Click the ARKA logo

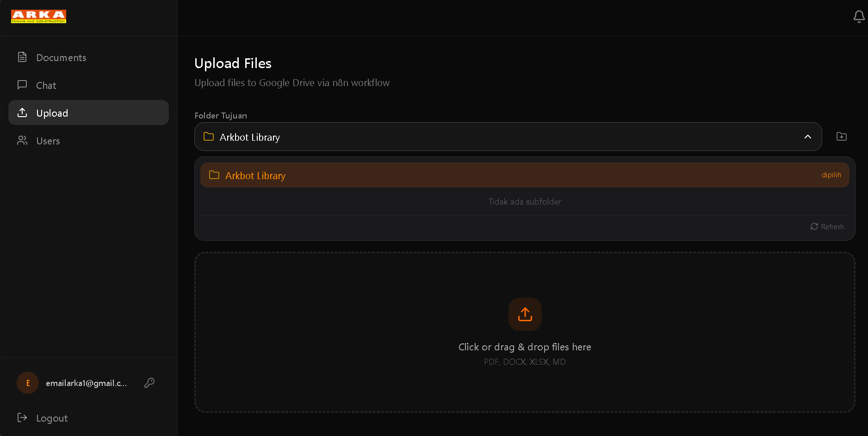pyautogui.click(x=39, y=17)
